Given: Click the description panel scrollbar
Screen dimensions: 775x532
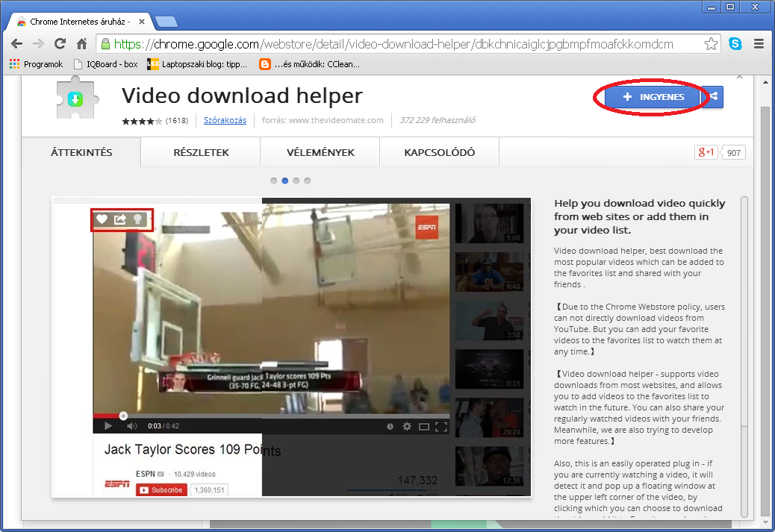Looking at the screenshot, I should [x=744, y=311].
